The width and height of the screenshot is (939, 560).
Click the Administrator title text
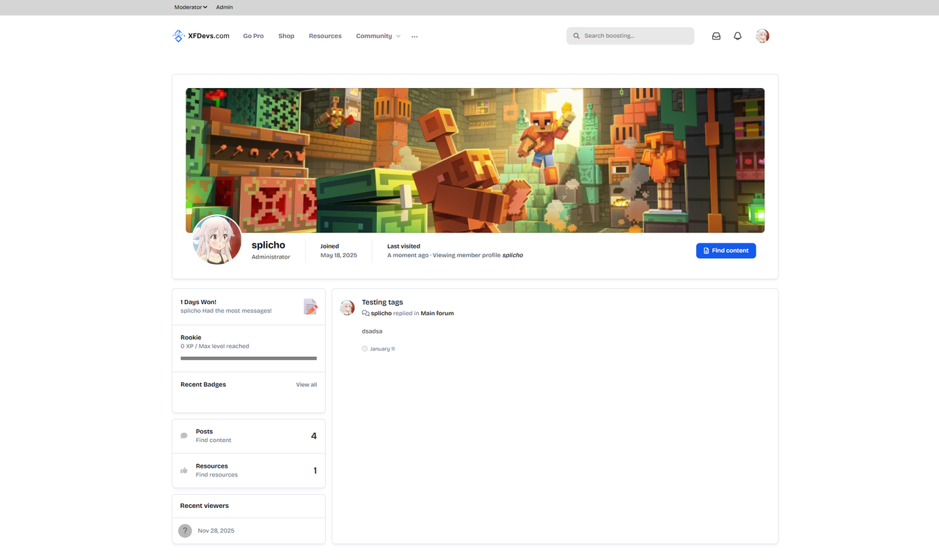pyautogui.click(x=271, y=257)
